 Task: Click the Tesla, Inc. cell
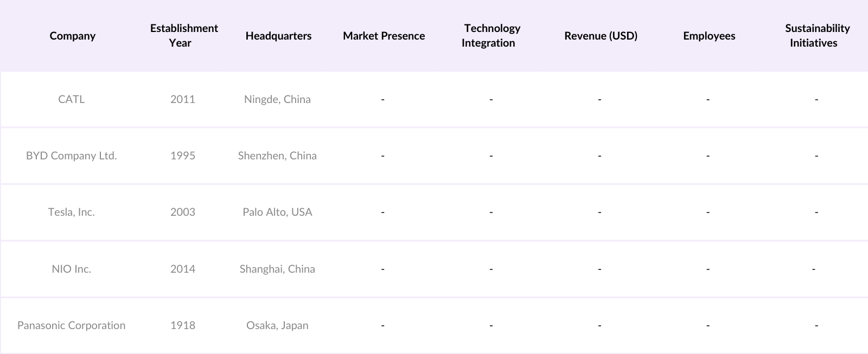pos(72,212)
